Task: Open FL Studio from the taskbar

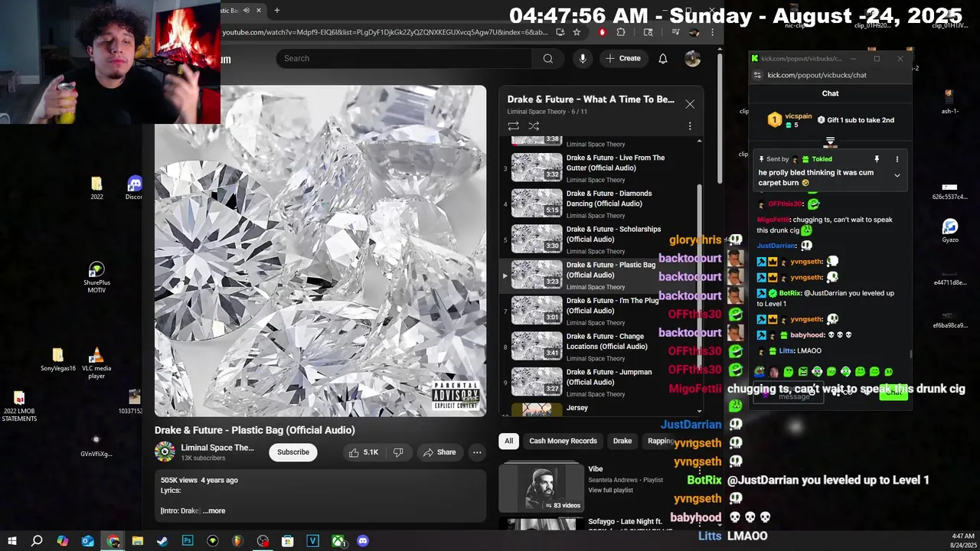Action: [237, 541]
